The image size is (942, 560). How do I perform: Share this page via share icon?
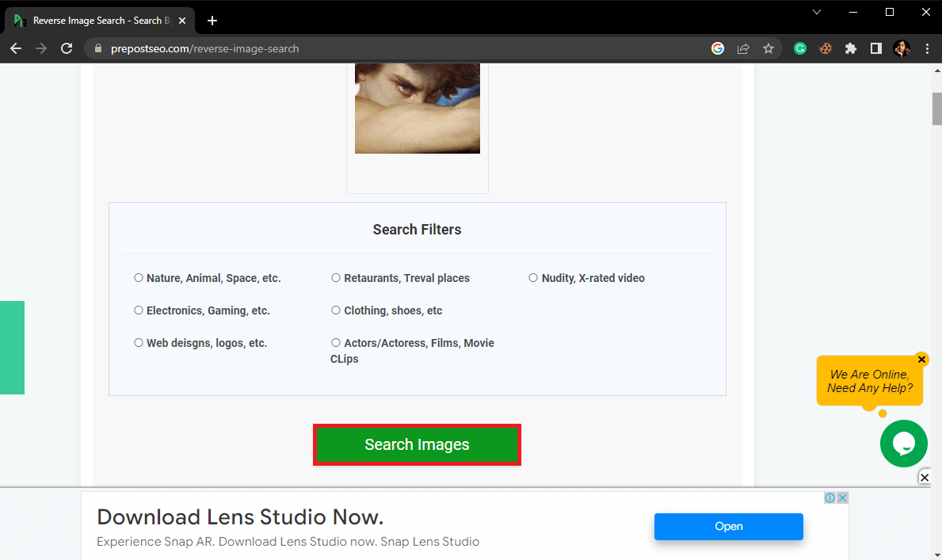743,48
